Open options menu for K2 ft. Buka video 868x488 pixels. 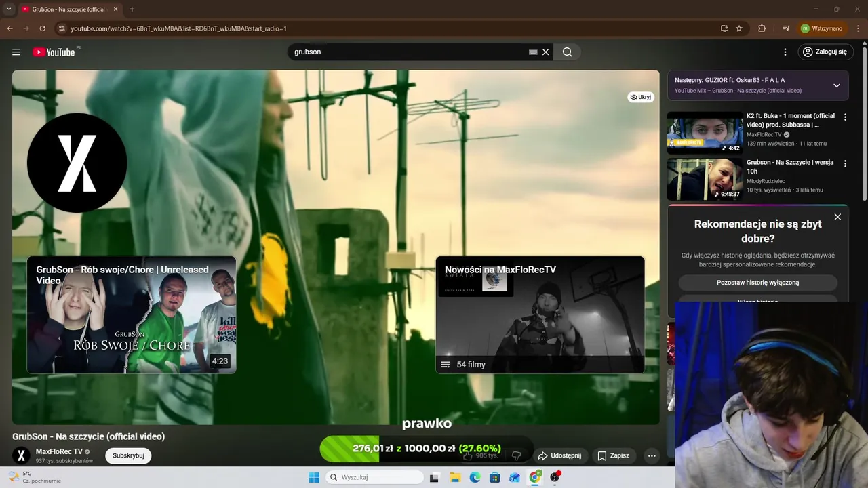coord(845,117)
